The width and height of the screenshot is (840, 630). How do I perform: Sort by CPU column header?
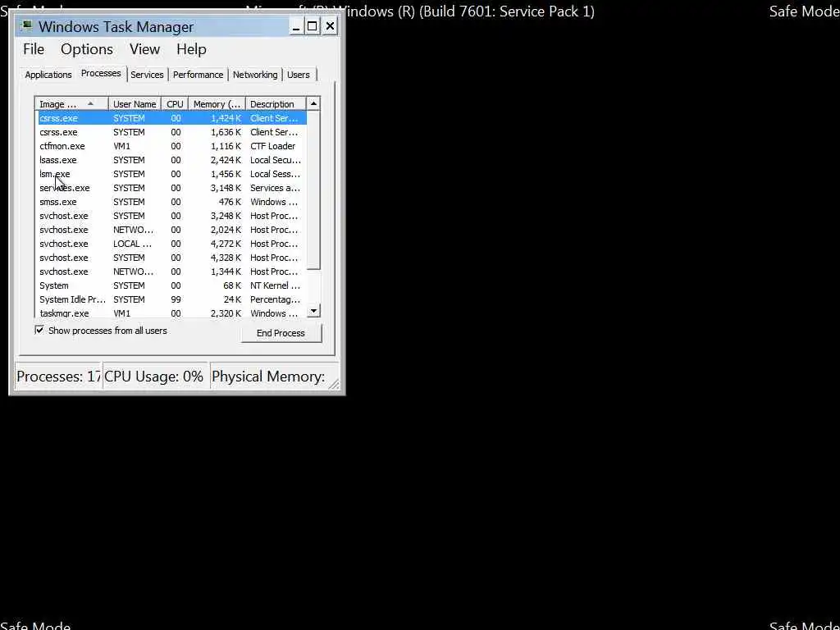[175, 104]
